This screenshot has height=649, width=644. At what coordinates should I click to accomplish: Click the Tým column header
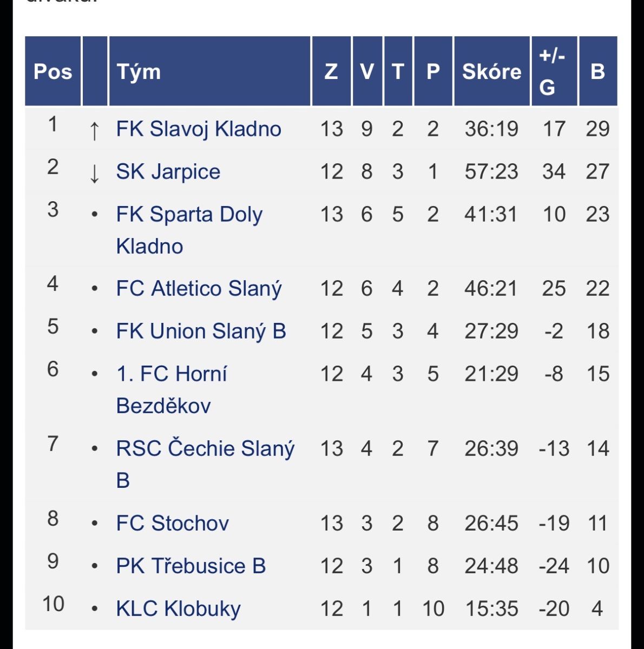point(139,71)
